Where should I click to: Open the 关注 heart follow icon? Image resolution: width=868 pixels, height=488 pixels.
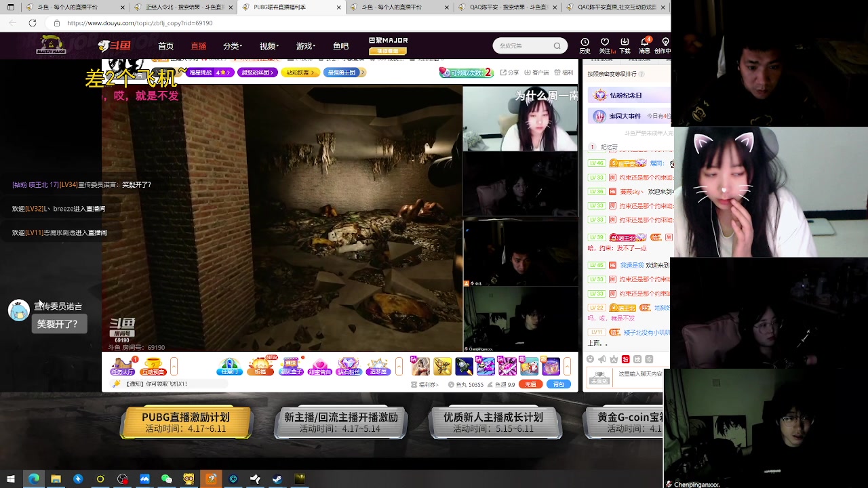[605, 45]
